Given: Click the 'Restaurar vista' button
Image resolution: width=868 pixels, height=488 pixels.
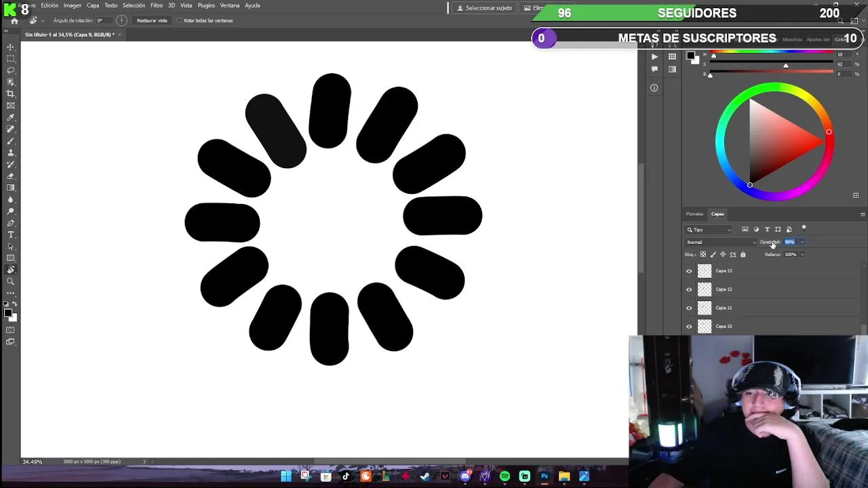Looking at the screenshot, I should coord(152,20).
